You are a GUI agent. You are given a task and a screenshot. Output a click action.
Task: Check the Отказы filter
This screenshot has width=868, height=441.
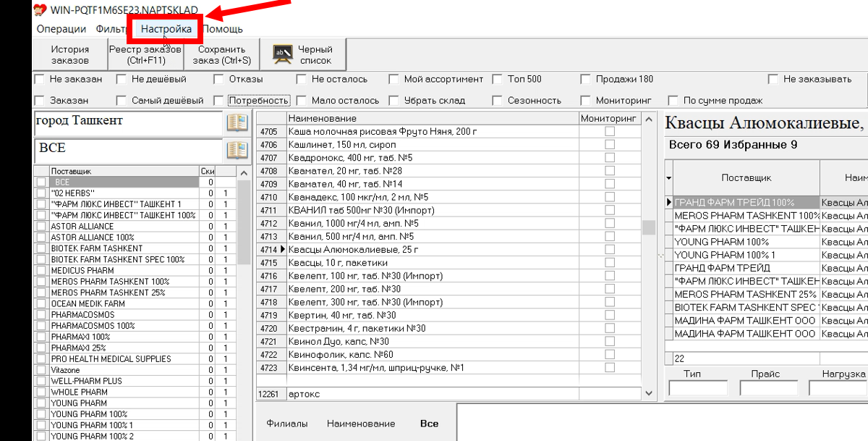tap(218, 79)
